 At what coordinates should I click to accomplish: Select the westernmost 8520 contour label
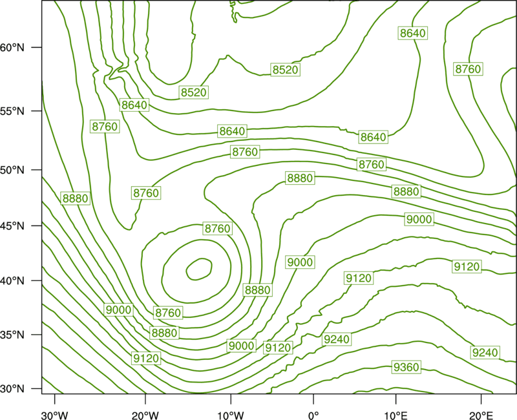point(194,92)
